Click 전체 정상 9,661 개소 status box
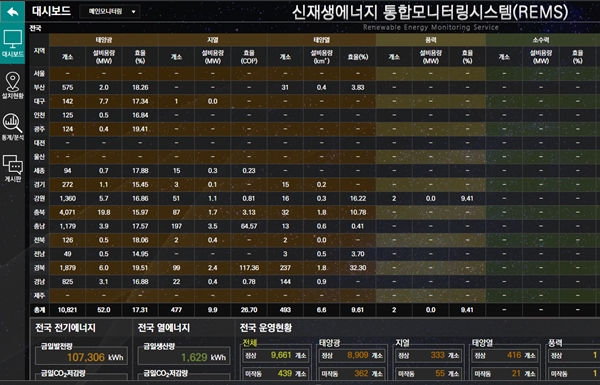The height and width of the screenshot is (385, 600). point(276,356)
